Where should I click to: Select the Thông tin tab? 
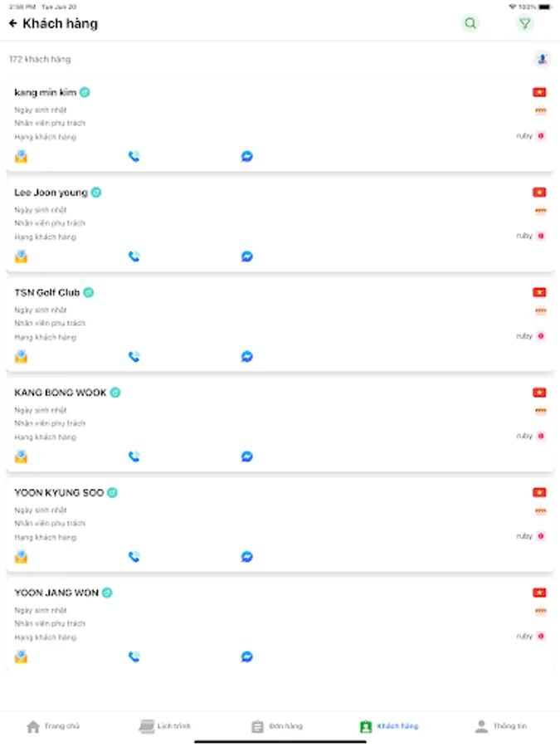(500, 726)
